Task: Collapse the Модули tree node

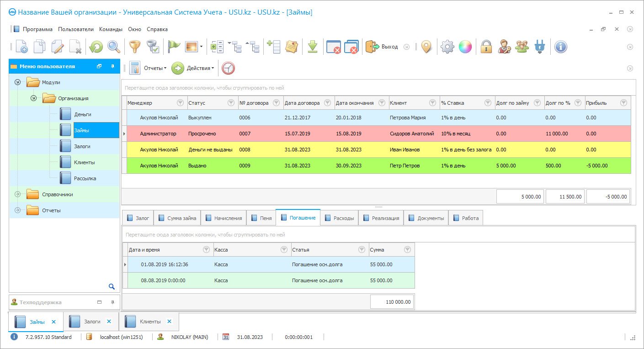Action: pyautogui.click(x=18, y=82)
